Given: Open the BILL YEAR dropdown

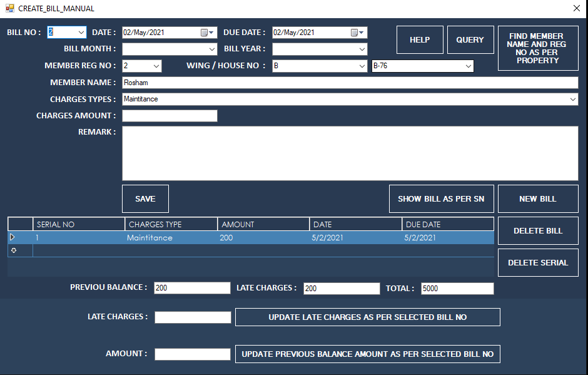Looking at the screenshot, I should [x=362, y=49].
